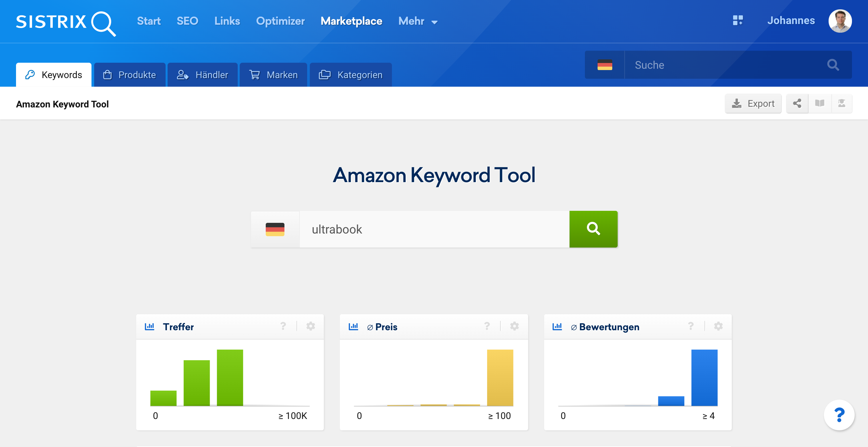
Task: Open the book handbook icon
Action: coord(820,103)
